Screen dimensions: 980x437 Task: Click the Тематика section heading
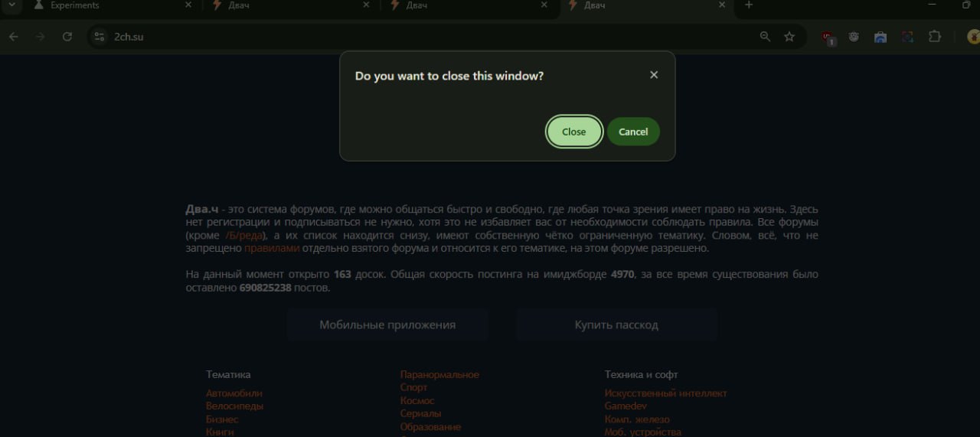coord(228,374)
